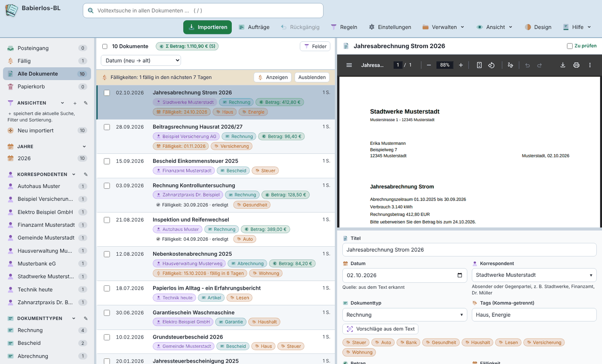Enable the Zu prüfen checkbox
Image resolution: width=602 pixels, height=364 pixels.
(570, 46)
